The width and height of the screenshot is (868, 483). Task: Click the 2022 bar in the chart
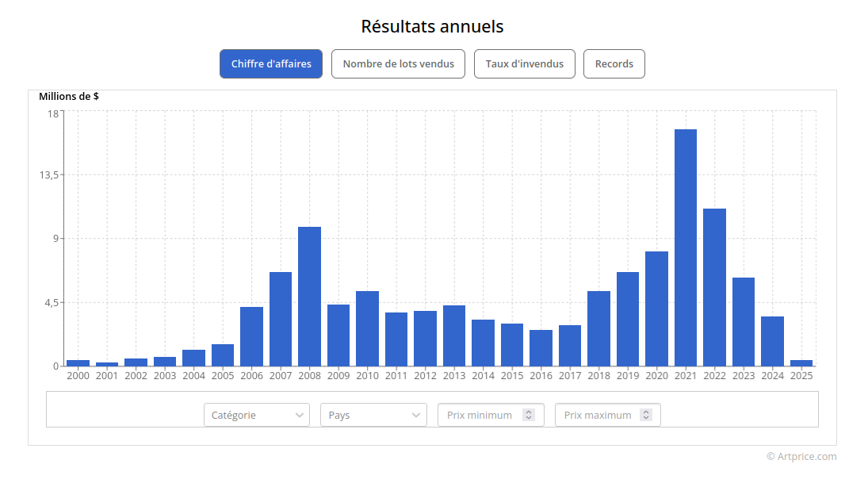715,287
